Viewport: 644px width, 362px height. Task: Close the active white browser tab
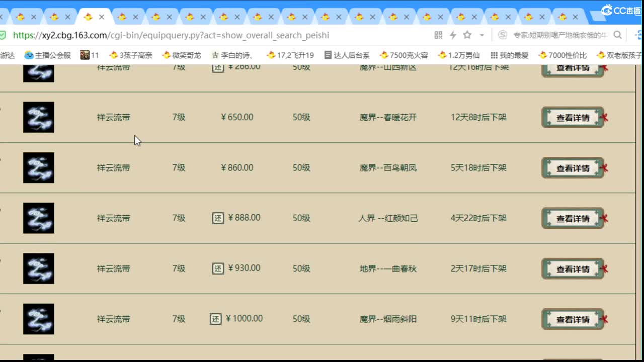coord(102,17)
